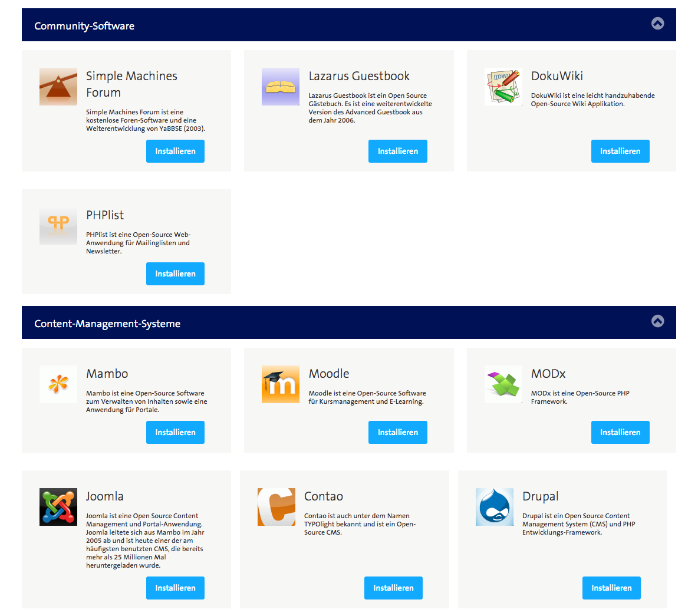Click the Simple Machines Forum heading
Viewport: 698px width, 616px height.
point(132,84)
